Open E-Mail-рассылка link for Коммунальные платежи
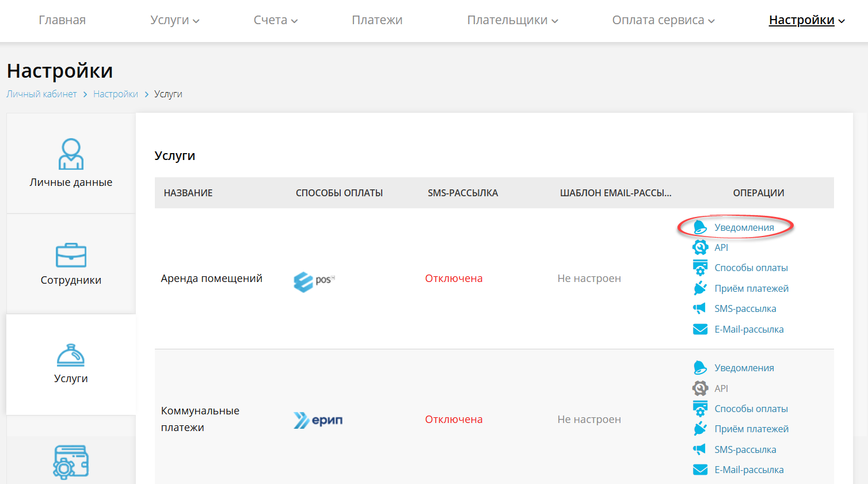 [749, 470]
